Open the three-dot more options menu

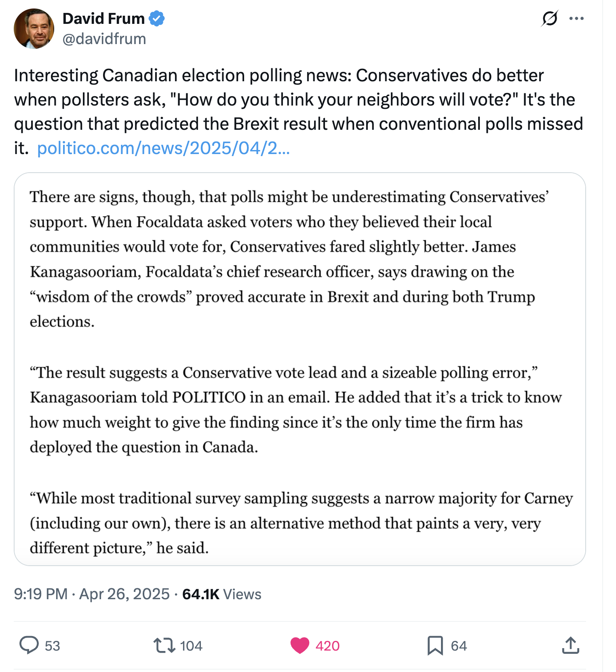click(576, 18)
